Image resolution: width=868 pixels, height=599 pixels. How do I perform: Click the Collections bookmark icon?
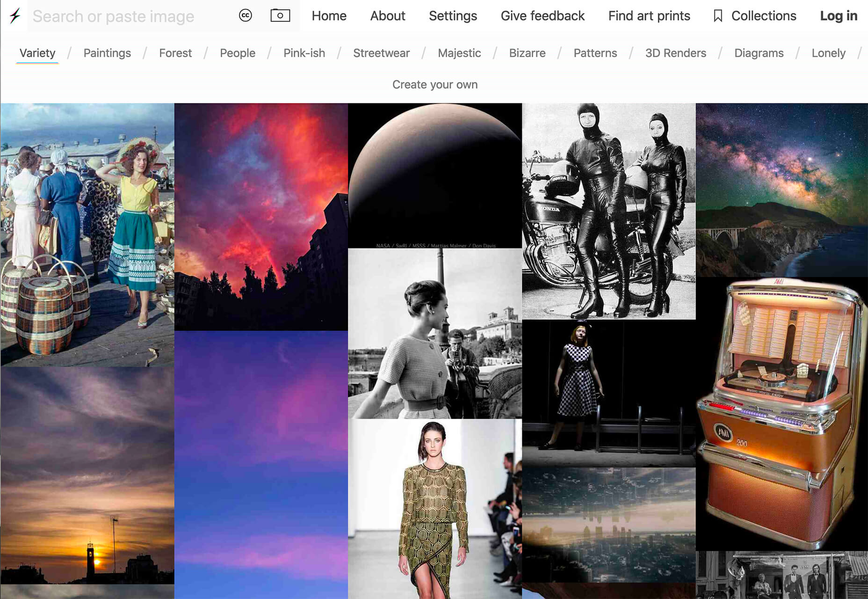[x=718, y=16]
